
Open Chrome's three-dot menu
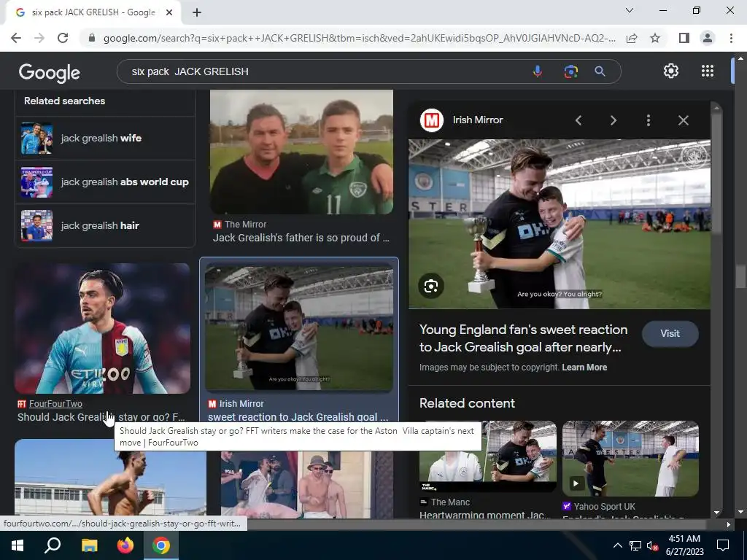pyautogui.click(x=731, y=38)
